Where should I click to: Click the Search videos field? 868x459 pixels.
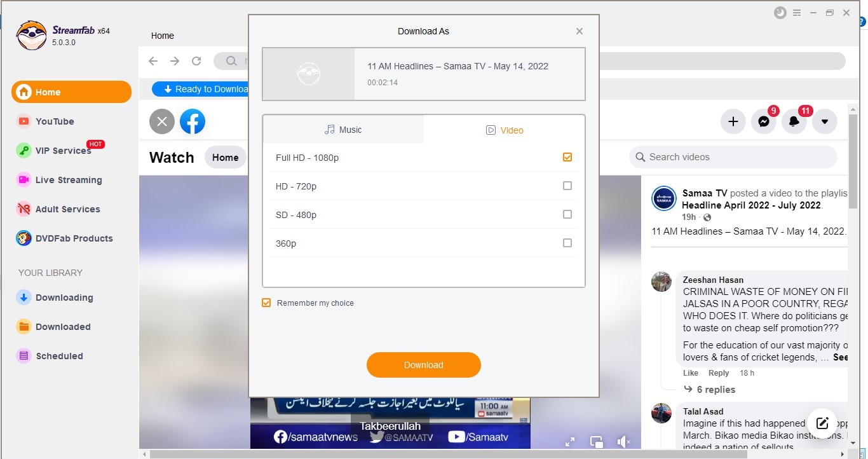click(x=733, y=157)
